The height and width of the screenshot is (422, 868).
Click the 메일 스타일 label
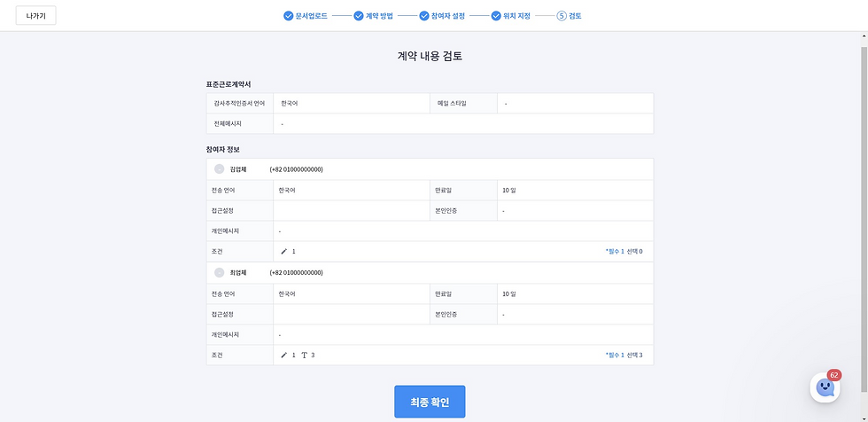tap(453, 104)
